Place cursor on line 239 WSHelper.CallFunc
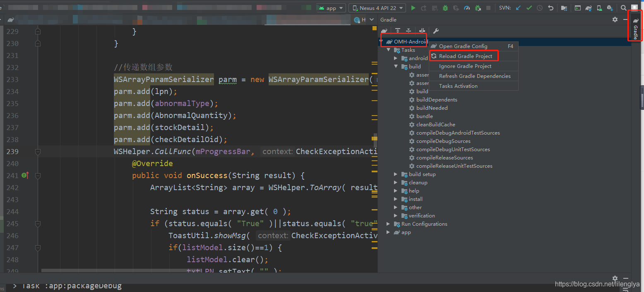The image size is (644, 292). 152,152
